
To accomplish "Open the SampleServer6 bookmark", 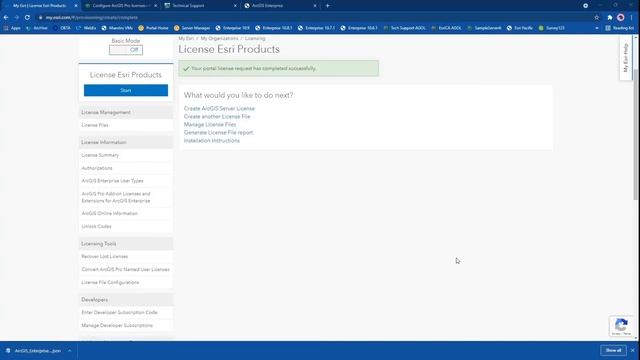I will click(x=484, y=28).
